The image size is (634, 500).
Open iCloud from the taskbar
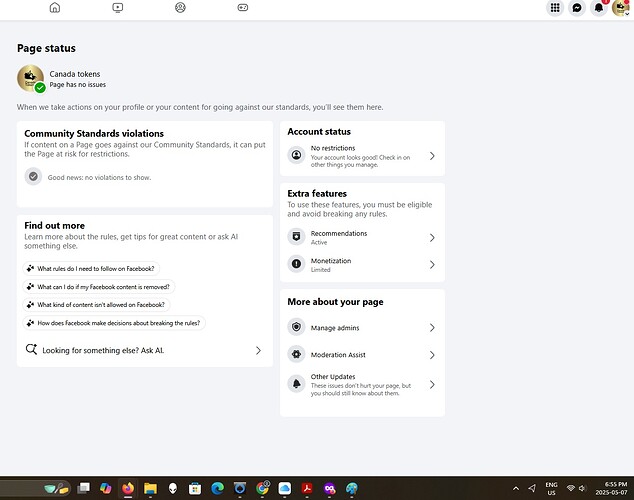pyautogui.click(x=285, y=488)
